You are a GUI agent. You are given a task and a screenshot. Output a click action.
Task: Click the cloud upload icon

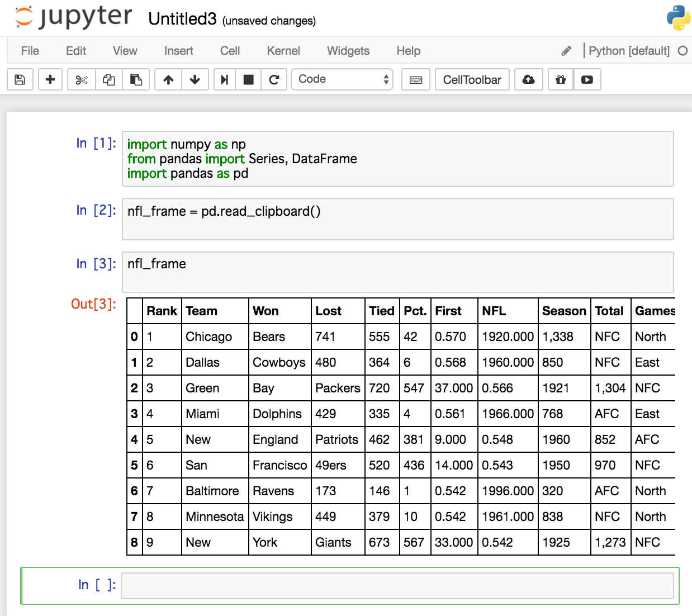click(528, 80)
